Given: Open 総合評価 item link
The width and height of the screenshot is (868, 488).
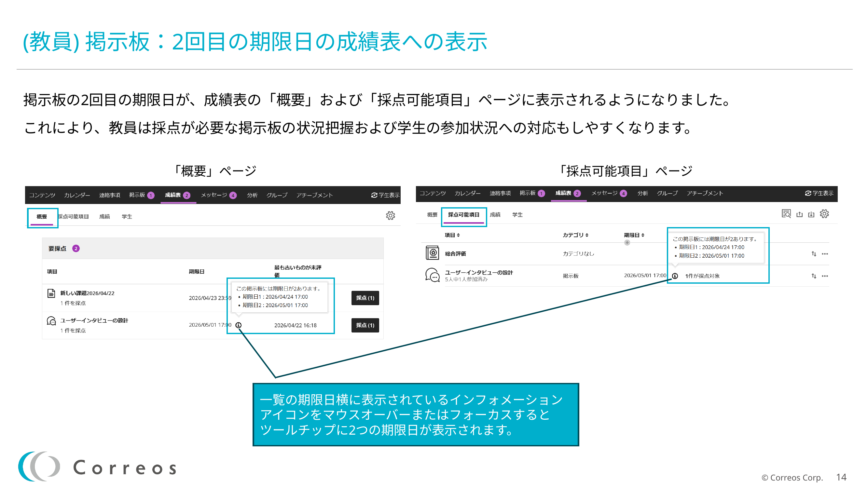Looking at the screenshot, I should pyautogui.click(x=455, y=254).
